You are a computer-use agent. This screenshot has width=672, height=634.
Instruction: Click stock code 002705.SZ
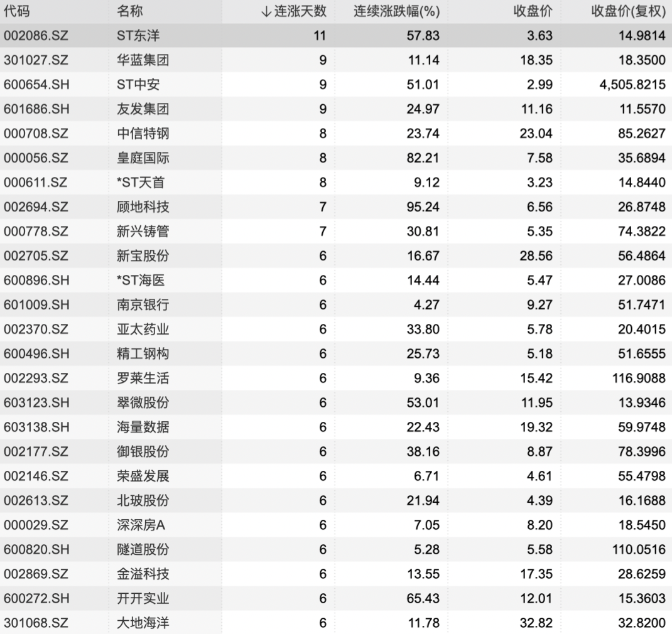(36, 255)
